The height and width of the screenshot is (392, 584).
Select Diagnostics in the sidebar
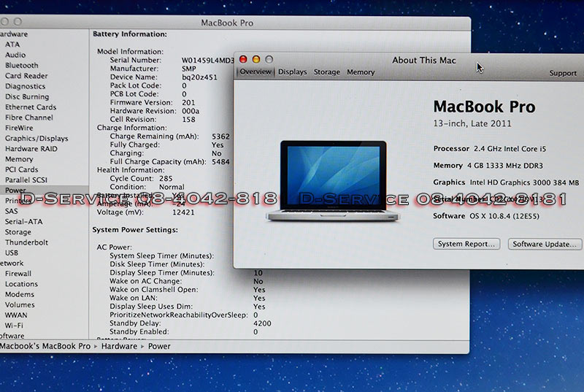(x=25, y=86)
